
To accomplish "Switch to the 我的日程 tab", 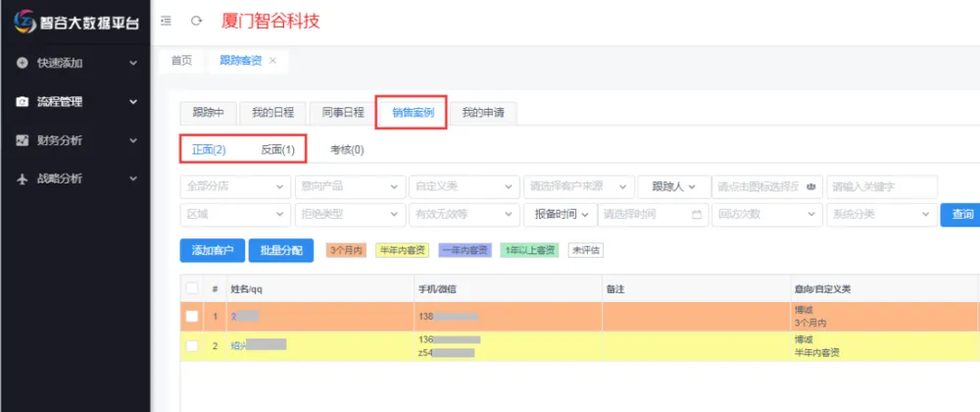I will 272,112.
